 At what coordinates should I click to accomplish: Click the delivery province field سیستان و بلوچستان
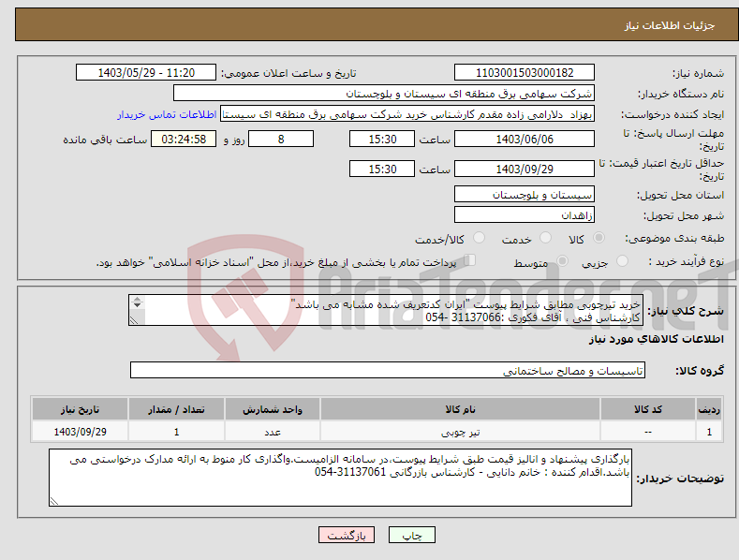[525, 194]
